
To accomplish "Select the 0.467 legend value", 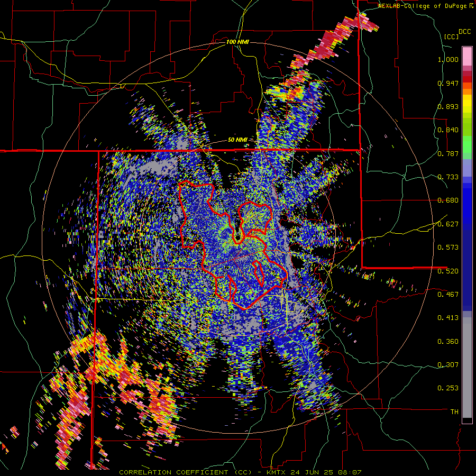I will pos(448,295).
